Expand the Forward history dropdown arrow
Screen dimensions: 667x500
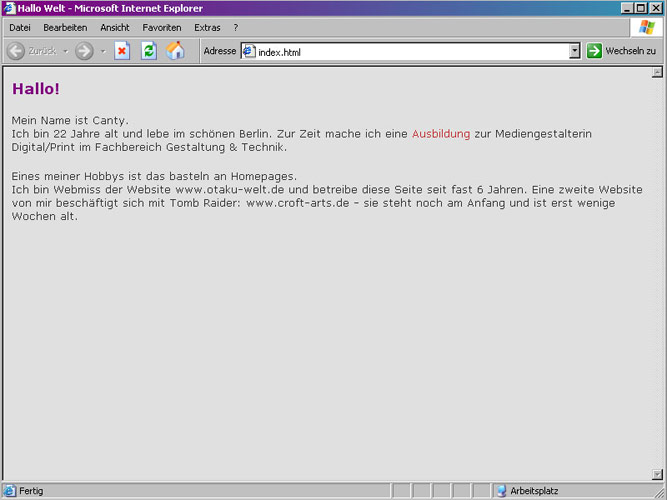[103, 51]
